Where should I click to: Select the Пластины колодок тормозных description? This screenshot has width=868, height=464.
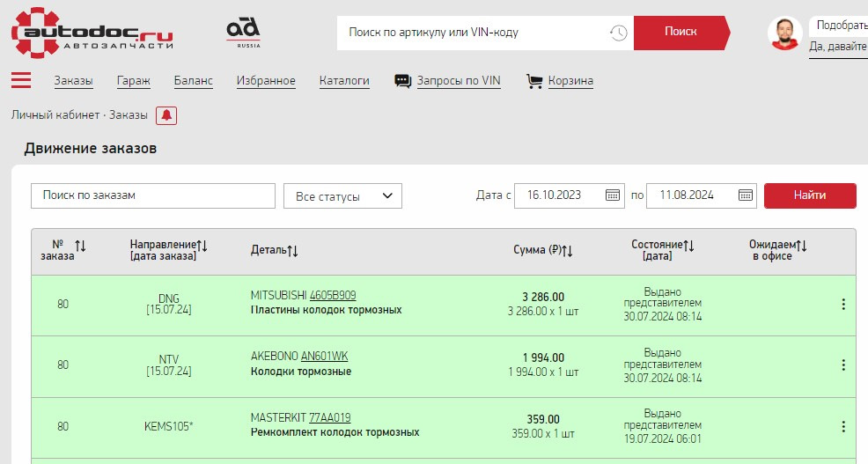click(326, 310)
